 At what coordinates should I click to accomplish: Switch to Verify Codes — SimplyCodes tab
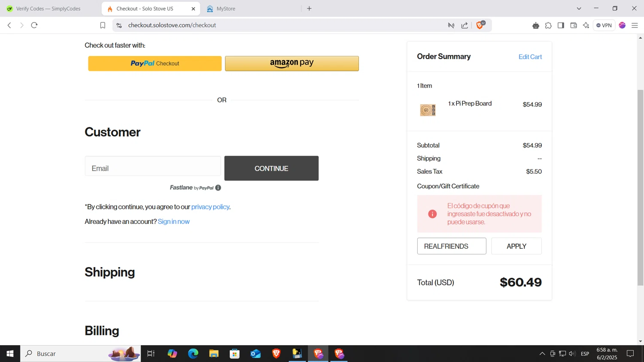[x=48, y=9]
